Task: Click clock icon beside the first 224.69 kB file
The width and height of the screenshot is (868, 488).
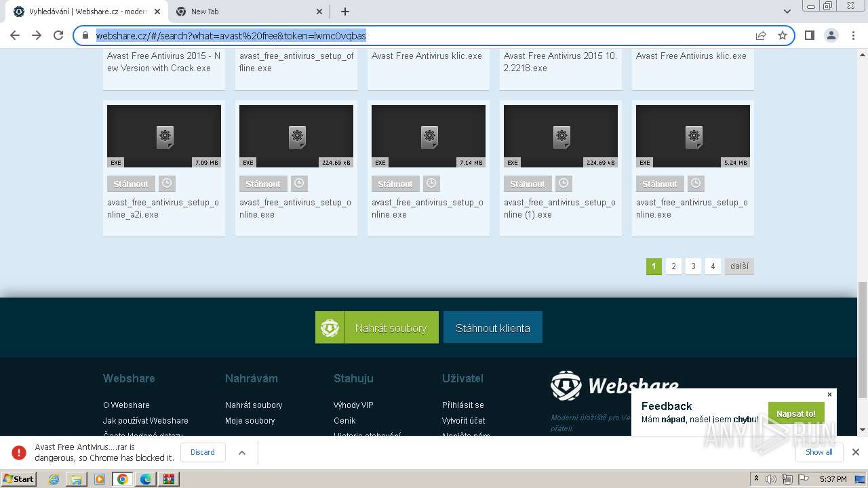Action: (x=299, y=184)
